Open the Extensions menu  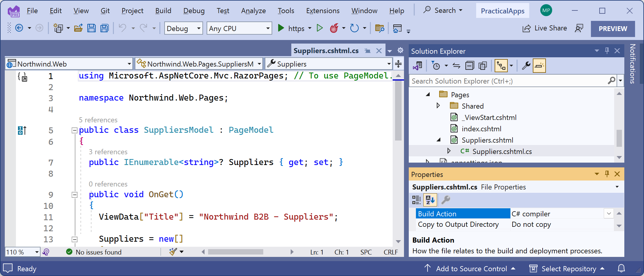[x=323, y=11]
